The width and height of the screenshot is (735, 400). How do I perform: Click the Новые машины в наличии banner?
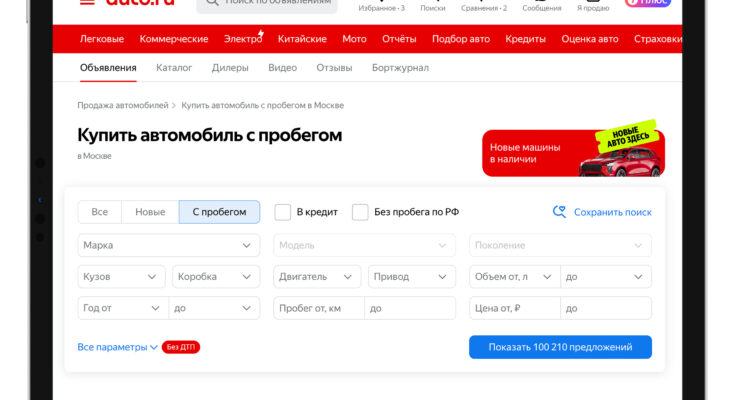[x=573, y=153]
